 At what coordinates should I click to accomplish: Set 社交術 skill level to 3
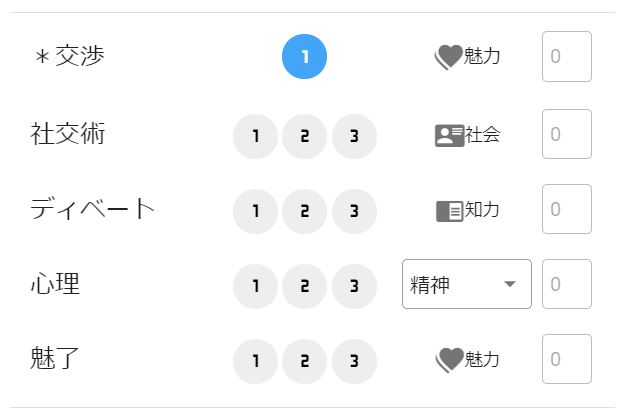pyautogui.click(x=354, y=136)
